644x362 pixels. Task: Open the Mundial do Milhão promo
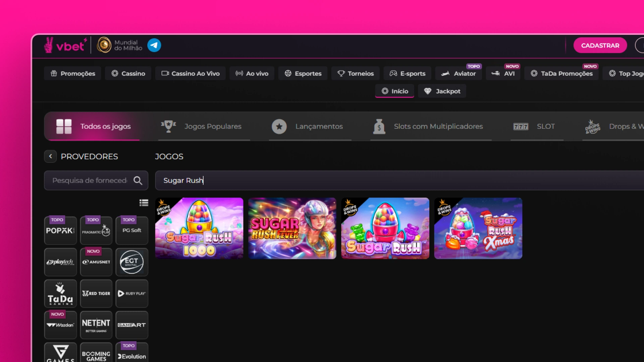coord(120,45)
